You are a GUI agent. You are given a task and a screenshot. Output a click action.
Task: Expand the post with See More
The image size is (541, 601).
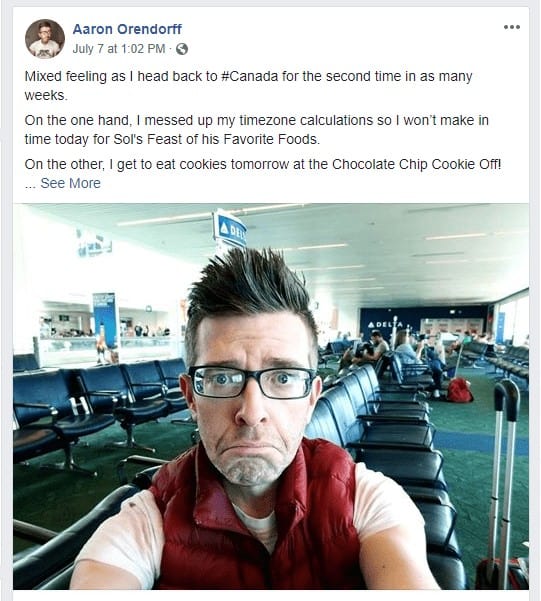coord(71,183)
